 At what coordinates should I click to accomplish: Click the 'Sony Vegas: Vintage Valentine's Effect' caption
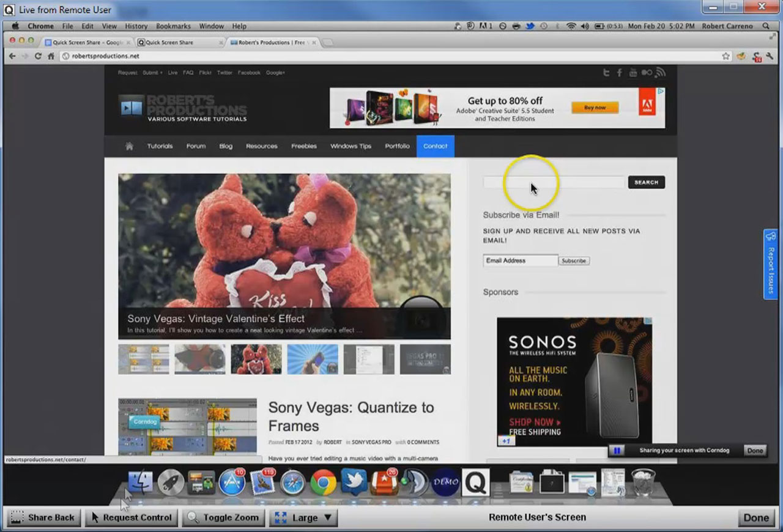coord(216,319)
